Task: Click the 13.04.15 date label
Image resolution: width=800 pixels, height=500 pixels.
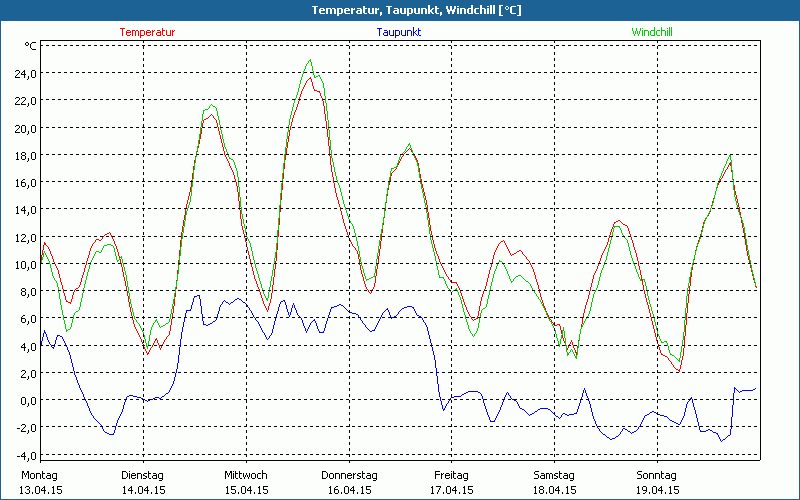Action: point(41,490)
